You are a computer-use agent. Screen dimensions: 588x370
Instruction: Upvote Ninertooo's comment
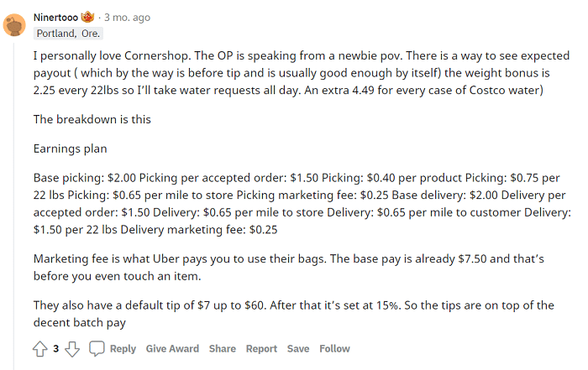pyautogui.click(x=39, y=349)
